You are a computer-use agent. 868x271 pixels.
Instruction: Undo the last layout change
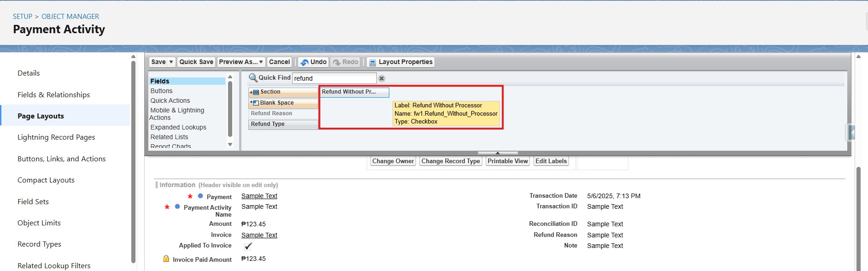point(313,62)
